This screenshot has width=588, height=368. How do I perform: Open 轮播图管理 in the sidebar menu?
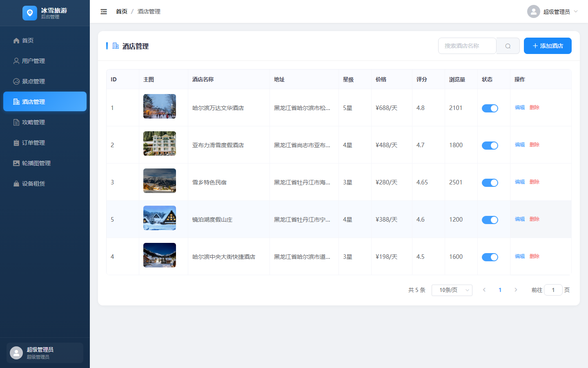point(45,163)
